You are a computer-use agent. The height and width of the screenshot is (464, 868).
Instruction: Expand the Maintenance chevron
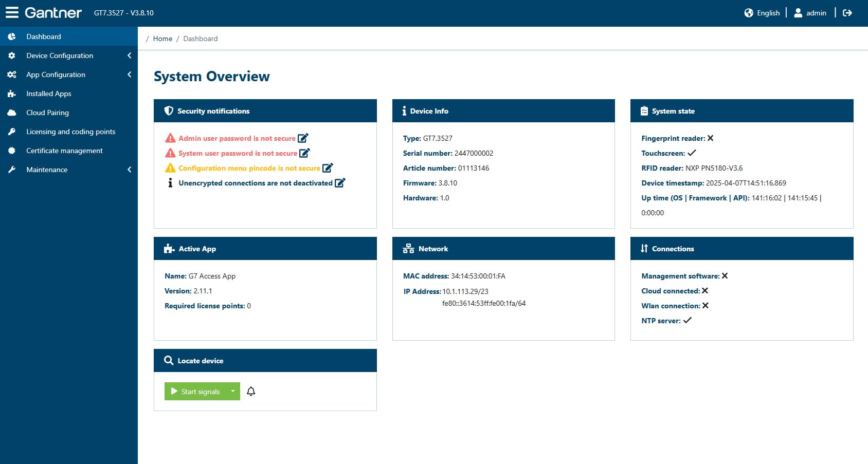[129, 170]
